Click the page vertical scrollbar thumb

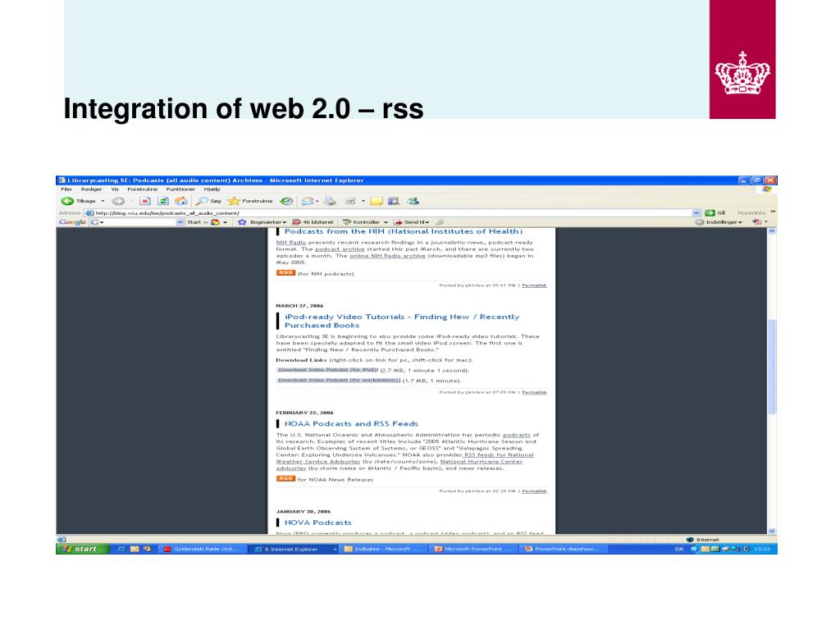point(772,367)
